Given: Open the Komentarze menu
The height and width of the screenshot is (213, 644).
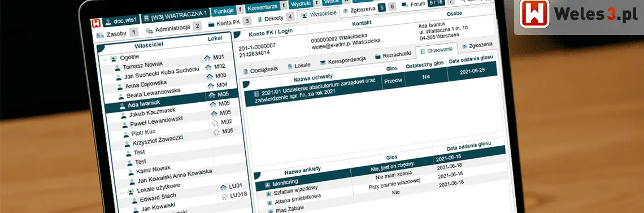Looking at the screenshot, I should pos(263,8).
